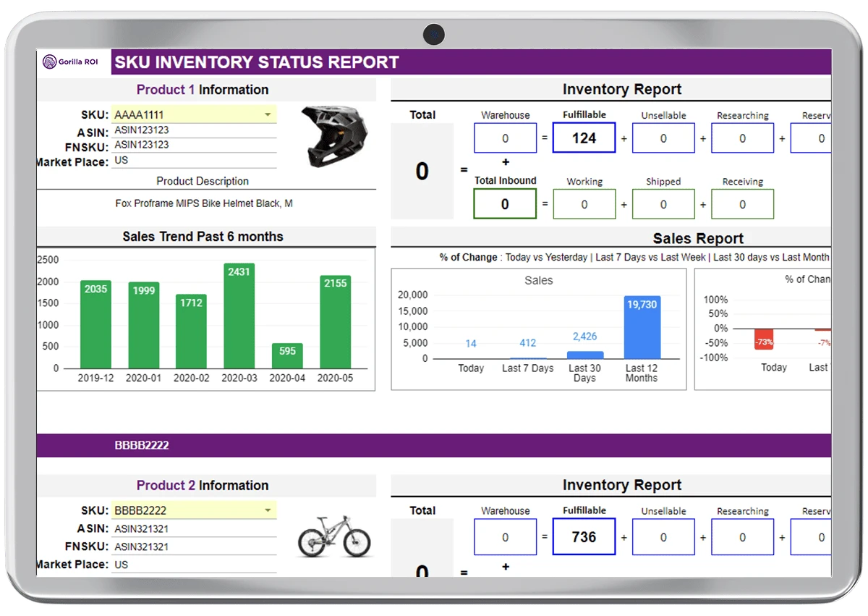Click the Sales Report heading
Screen dimensions: 868x616
(698, 238)
